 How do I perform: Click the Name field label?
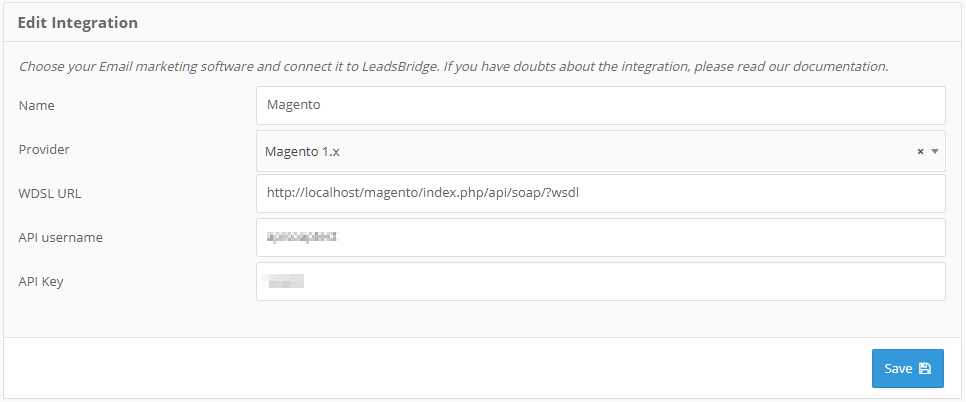coord(36,105)
